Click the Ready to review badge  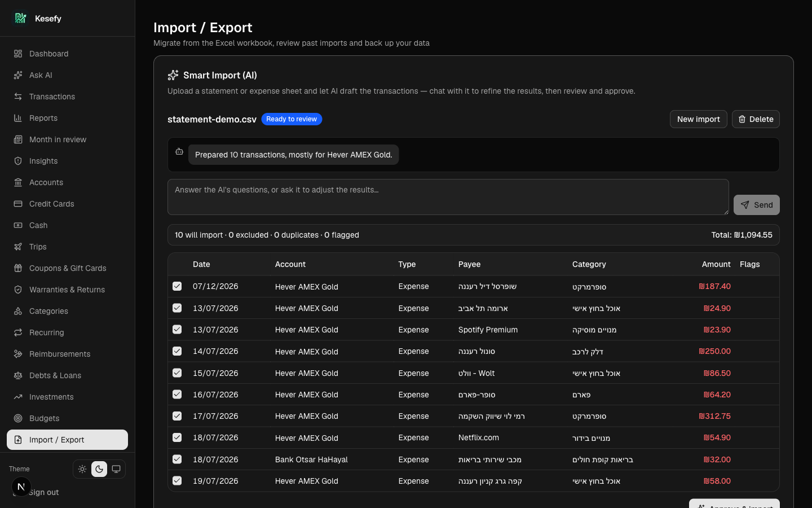coord(292,119)
